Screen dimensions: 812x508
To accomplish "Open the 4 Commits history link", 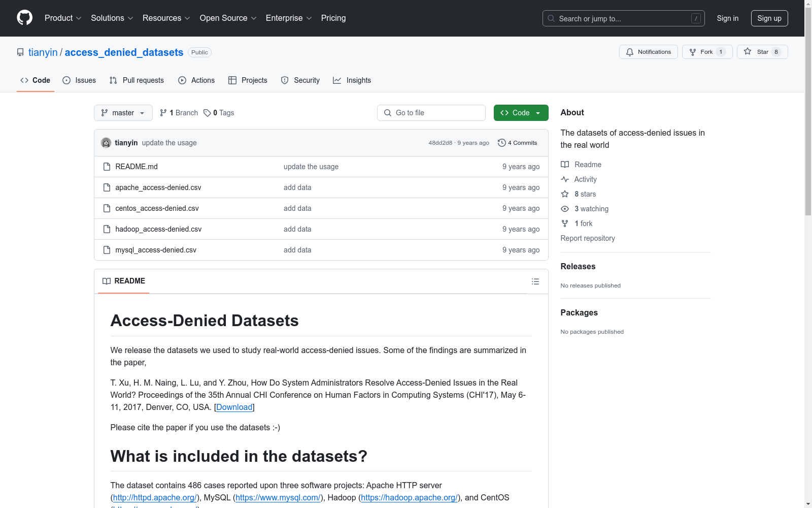I will coord(518,143).
